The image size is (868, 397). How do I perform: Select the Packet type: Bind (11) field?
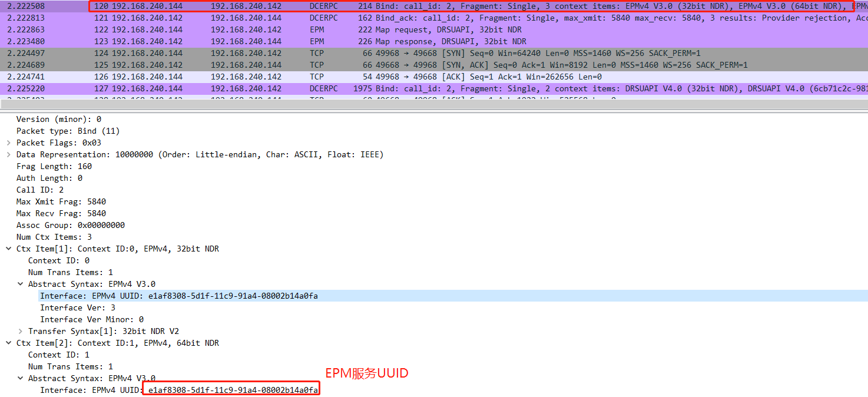coord(68,131)
